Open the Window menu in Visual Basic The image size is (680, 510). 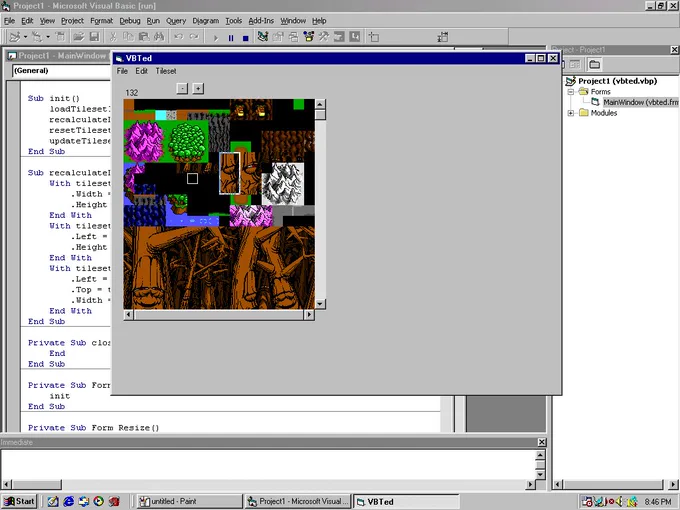click(293, 21)
